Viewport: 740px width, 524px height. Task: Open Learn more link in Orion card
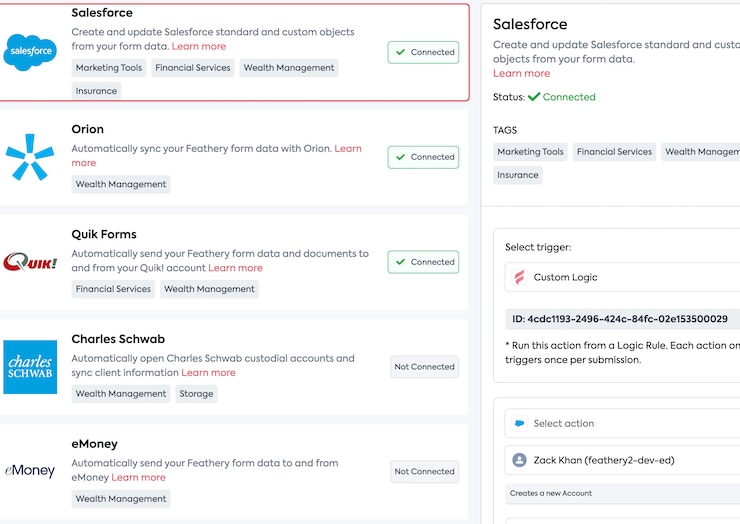348,148
